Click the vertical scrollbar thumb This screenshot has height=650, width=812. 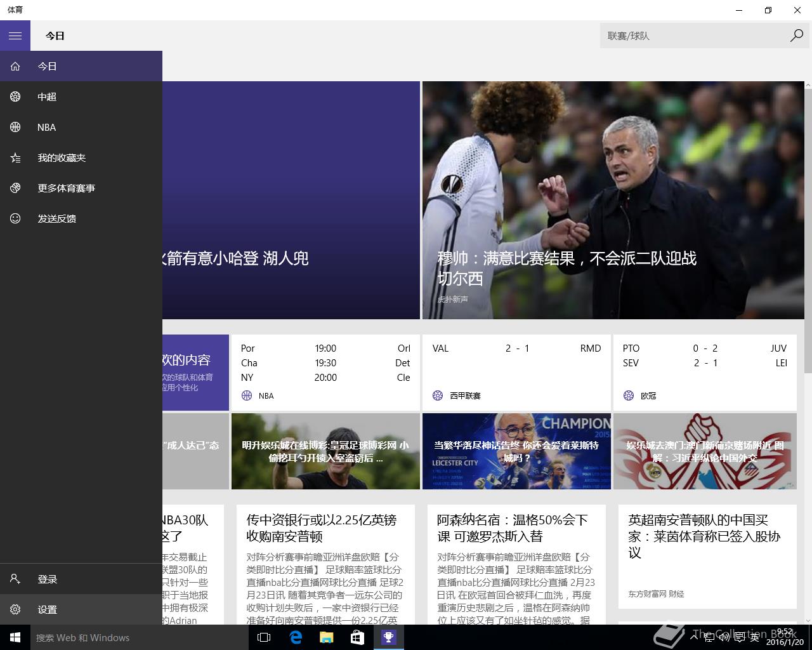point(808,232)
